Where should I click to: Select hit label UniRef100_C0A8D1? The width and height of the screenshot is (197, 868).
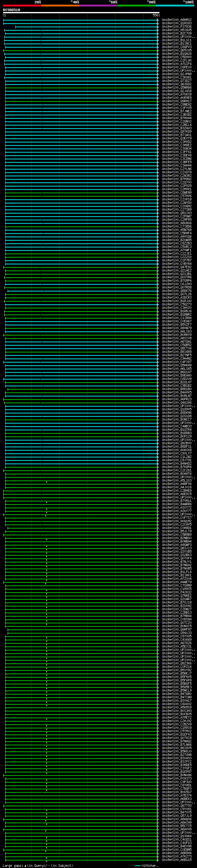point(176,528)
